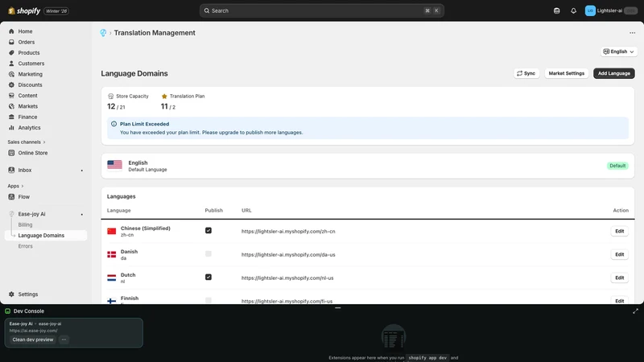This screenshot has height=362, width=644.
Task: Edit the Dutch language row
Action: point(619,278)
